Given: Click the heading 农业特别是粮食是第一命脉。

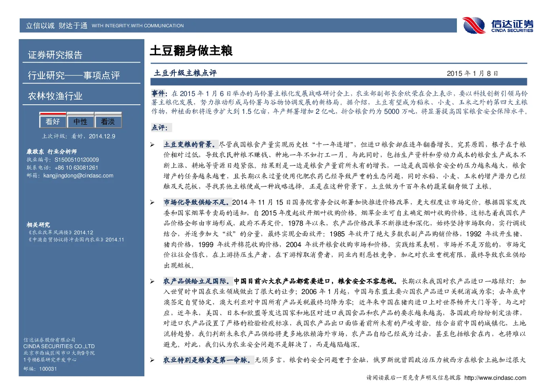Looking at the screenshot, I should 208,360.
